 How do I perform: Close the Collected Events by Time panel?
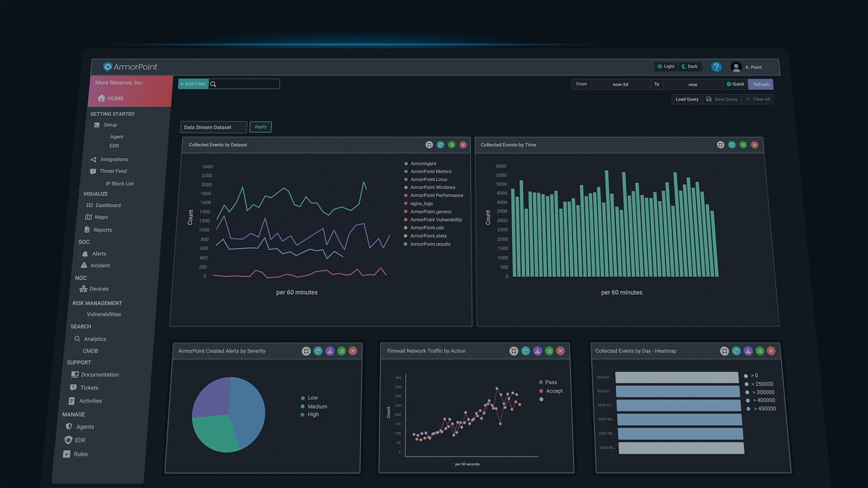coord(755,145)
